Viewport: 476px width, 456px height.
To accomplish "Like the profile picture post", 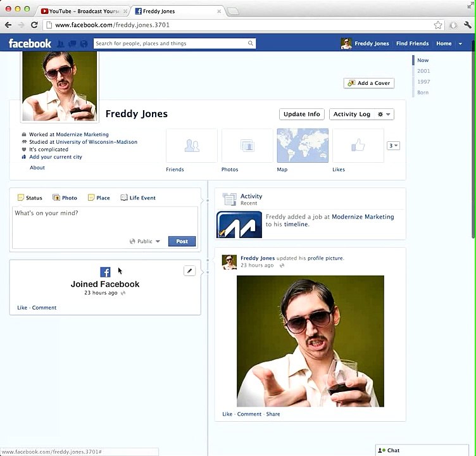I will point(227,414).
